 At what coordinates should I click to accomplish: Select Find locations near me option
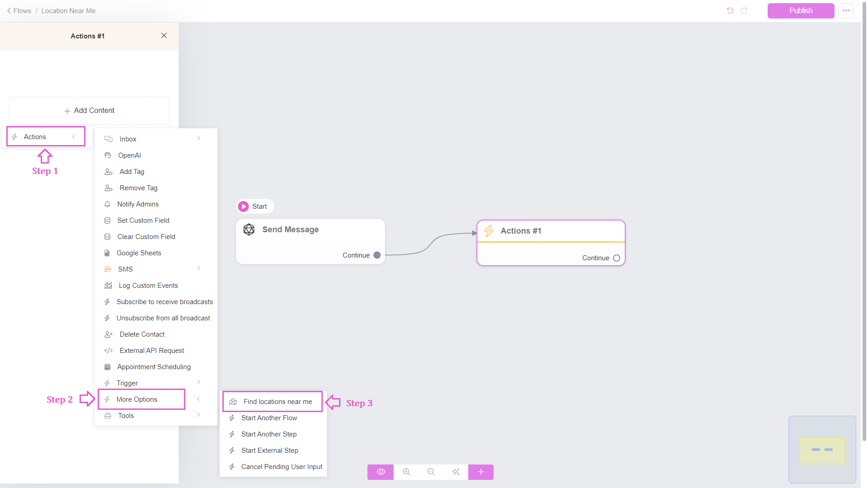(x=277, y=402)
